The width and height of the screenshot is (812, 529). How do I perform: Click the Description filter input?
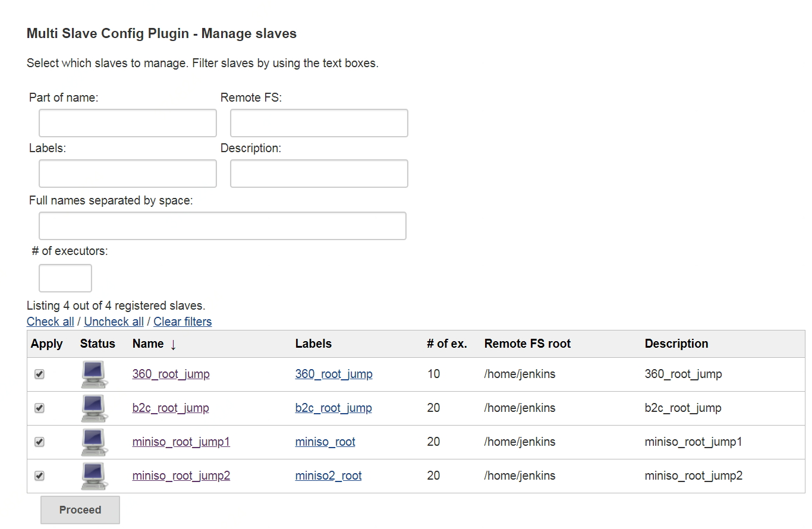[x=319, y=174]
